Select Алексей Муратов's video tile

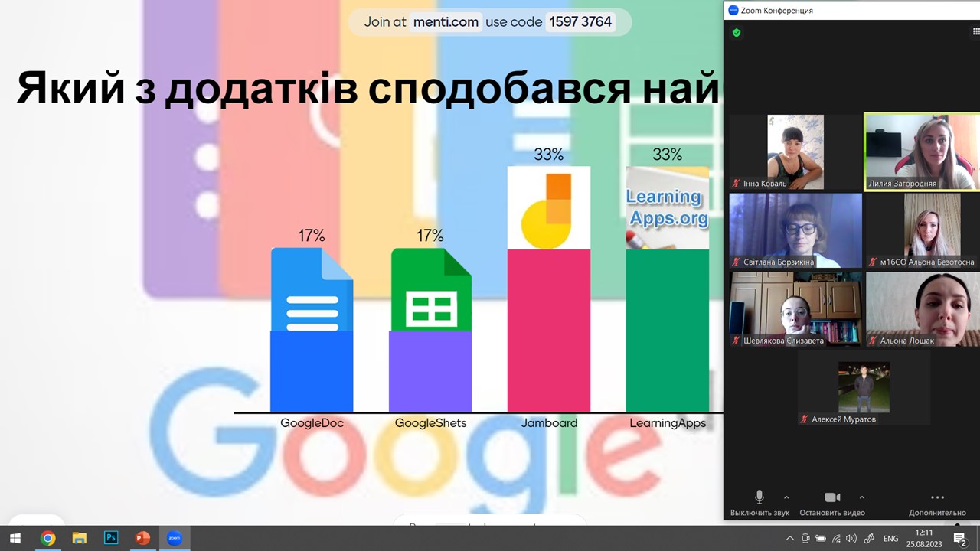coord(864,388)
